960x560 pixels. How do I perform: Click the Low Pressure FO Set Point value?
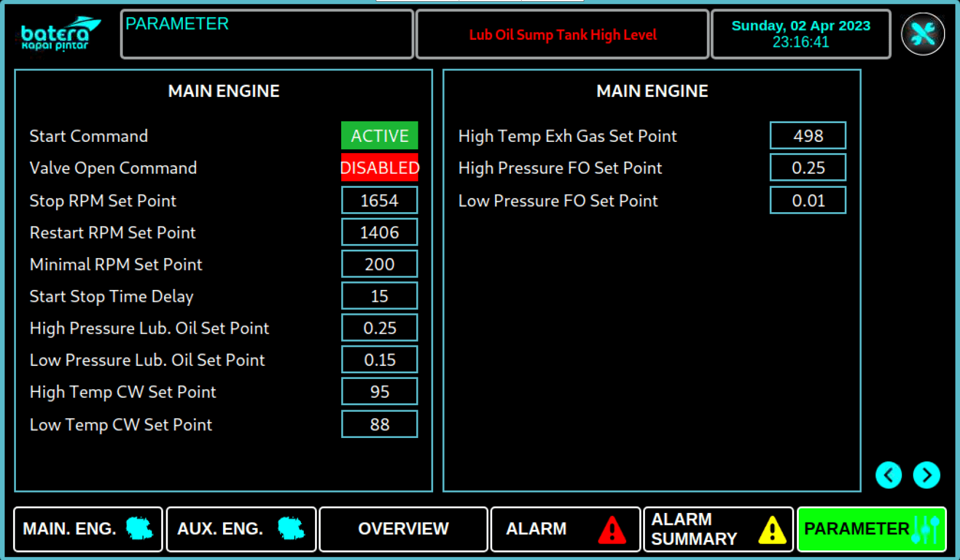(x=807, y=200)
